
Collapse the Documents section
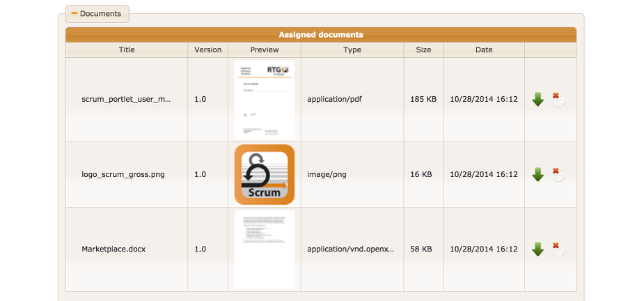click(97, 13)
